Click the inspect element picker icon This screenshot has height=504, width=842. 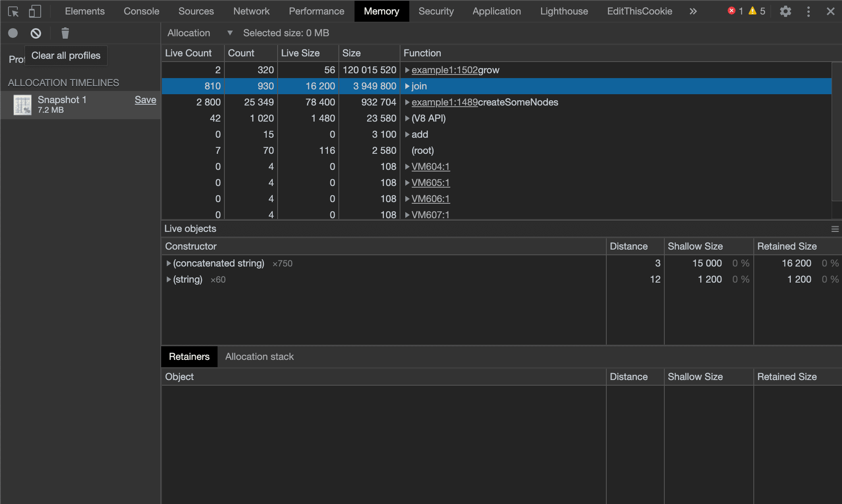13,11
